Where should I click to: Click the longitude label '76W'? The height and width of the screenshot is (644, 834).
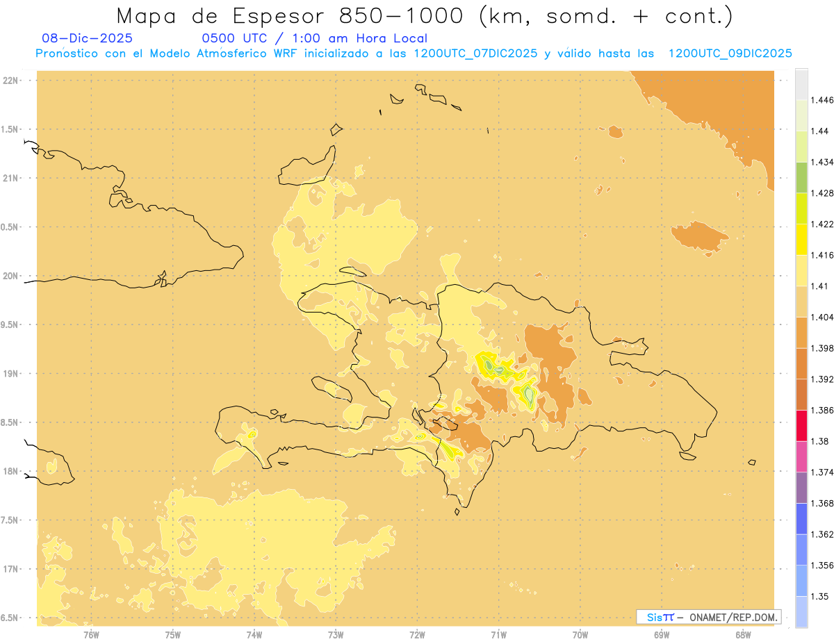coord(91,634)
